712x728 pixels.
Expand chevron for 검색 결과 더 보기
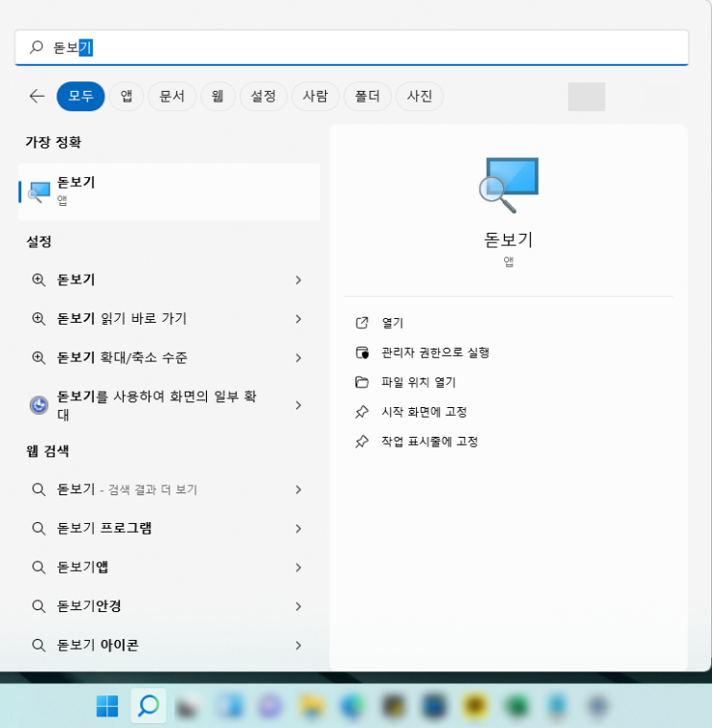tap(299, 489)
